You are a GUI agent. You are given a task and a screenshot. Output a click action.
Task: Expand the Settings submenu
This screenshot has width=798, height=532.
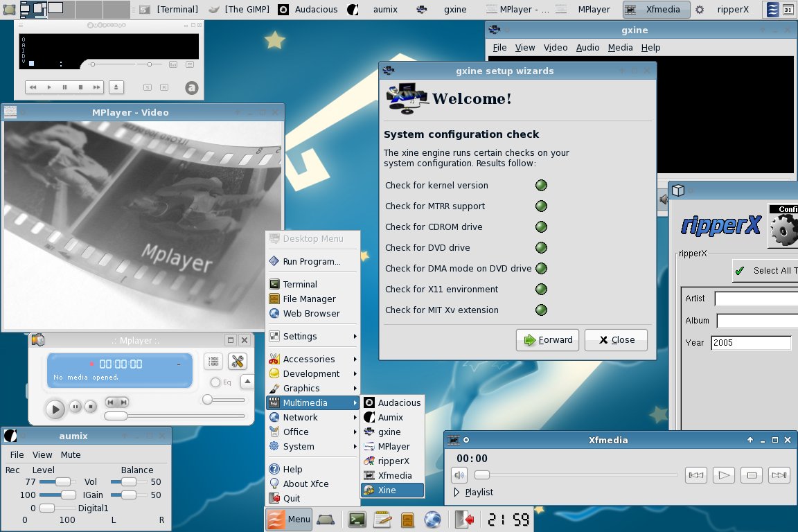click(x=312, y=336)
